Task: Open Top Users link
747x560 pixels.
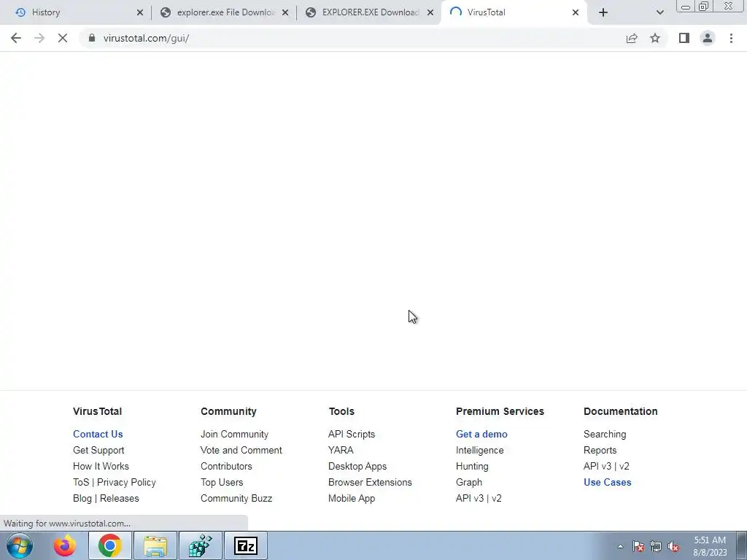Action: [x=222, y=482]
